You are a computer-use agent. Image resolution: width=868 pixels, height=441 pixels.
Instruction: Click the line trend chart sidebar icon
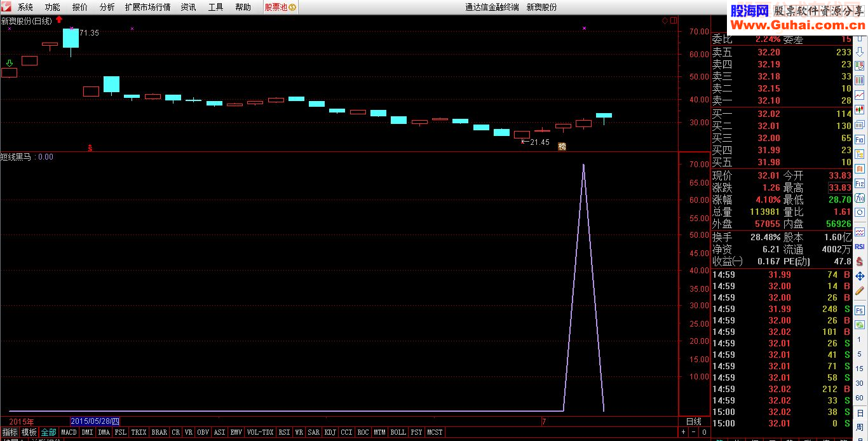point(860,95)
